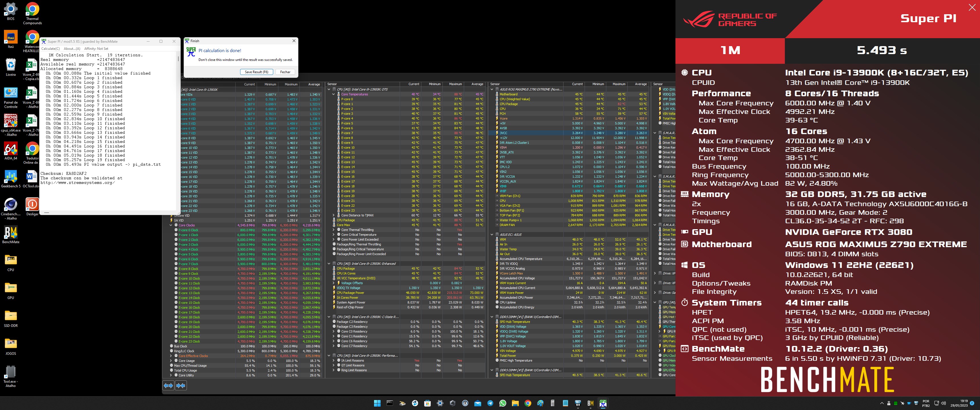Open Geekbench 5 desktop icon
The width and height of the screenshot is (980, 410).
(11, 179)
